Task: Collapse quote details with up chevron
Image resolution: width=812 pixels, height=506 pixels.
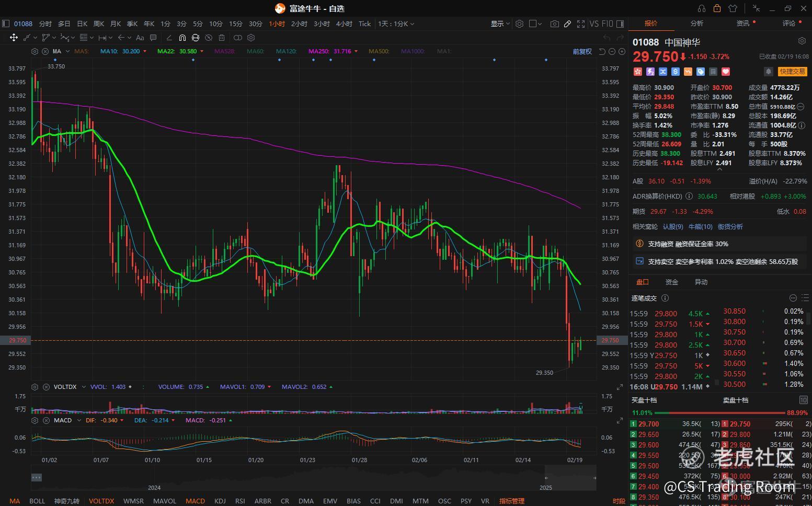Action: point(720,169)
